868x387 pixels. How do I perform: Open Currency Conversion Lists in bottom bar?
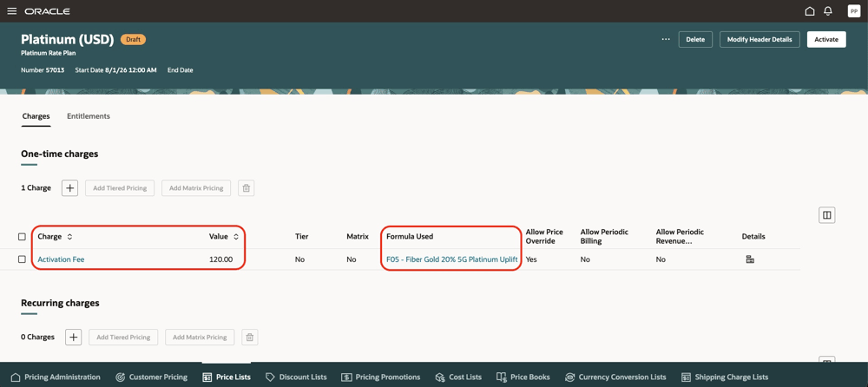(x=615, y=377)
